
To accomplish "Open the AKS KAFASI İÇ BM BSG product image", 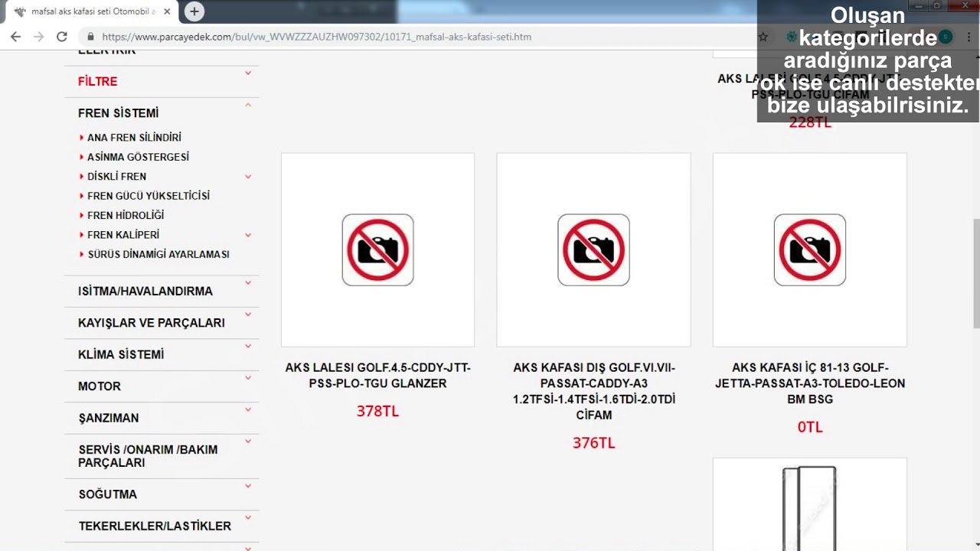I will tap(810, 249).
